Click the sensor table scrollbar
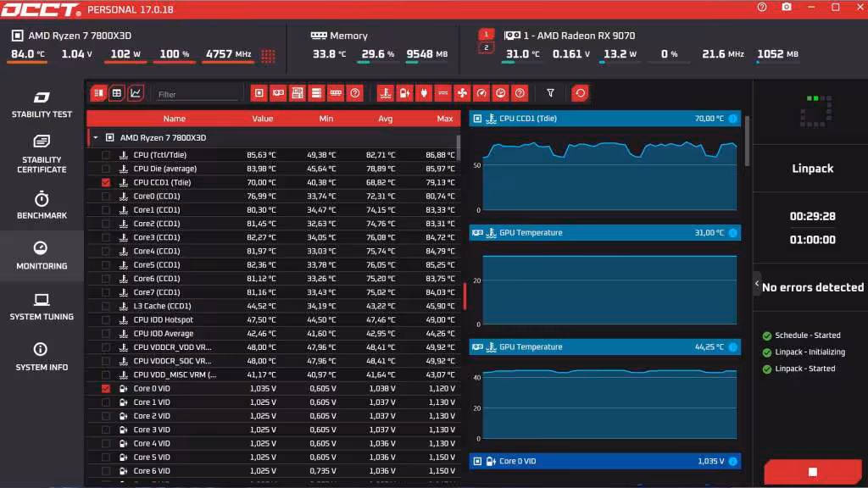Viewport: 868px width, 488px height. 458,147
